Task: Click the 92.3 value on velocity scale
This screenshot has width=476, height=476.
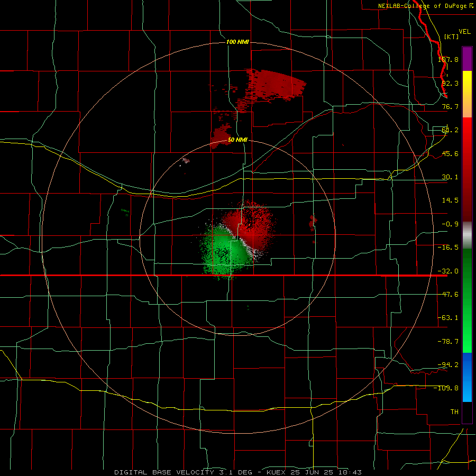Action: coord(450,83)
